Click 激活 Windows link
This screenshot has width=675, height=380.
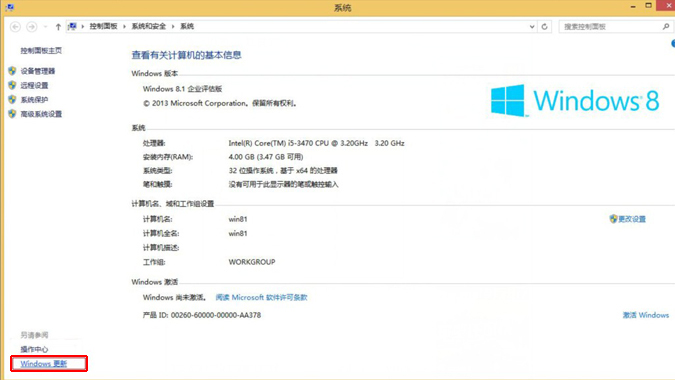tap(646, 315)
